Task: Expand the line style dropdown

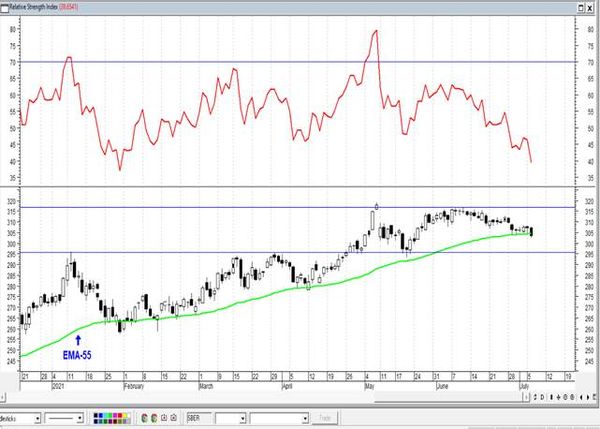Action: click(80, 418)
